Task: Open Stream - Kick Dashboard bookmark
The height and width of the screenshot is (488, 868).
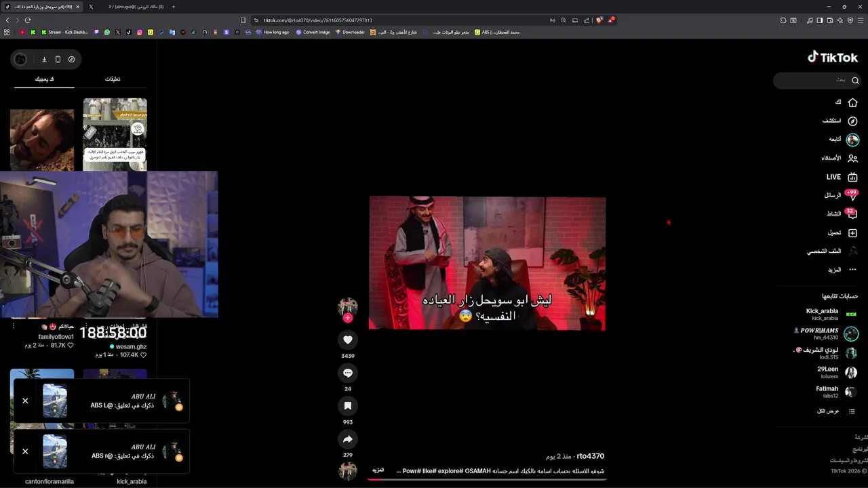Action: click(x=65, y=32)
